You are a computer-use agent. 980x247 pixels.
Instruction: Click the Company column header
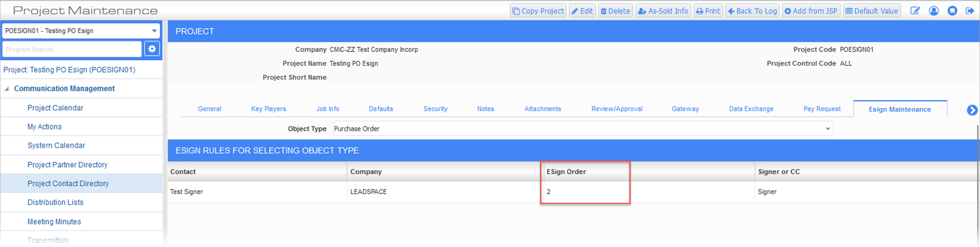[445, 172]
